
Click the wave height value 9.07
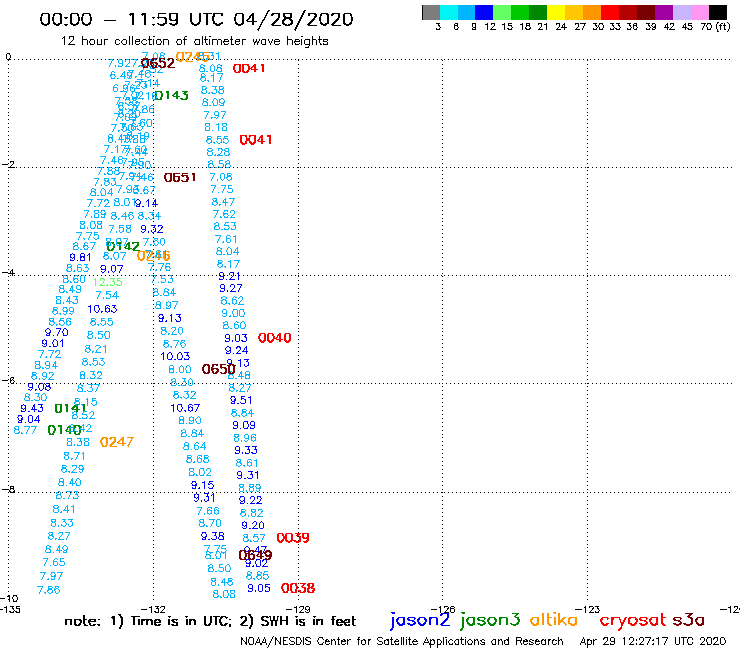[x=111, y=269]
